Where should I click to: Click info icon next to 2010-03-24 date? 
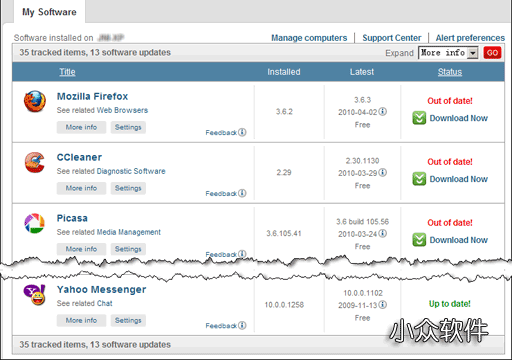pyautogui.click(x=383, y=233)
